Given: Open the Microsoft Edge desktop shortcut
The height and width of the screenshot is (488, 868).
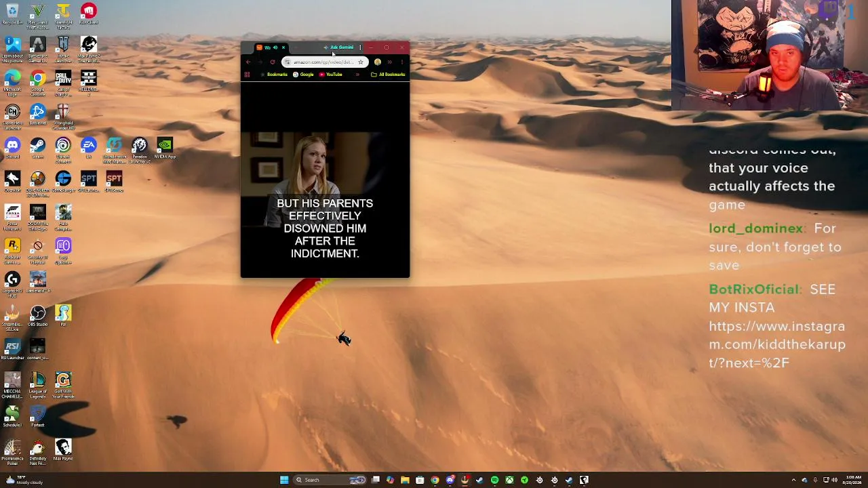Looking at the screenshot, I should 12,83.
